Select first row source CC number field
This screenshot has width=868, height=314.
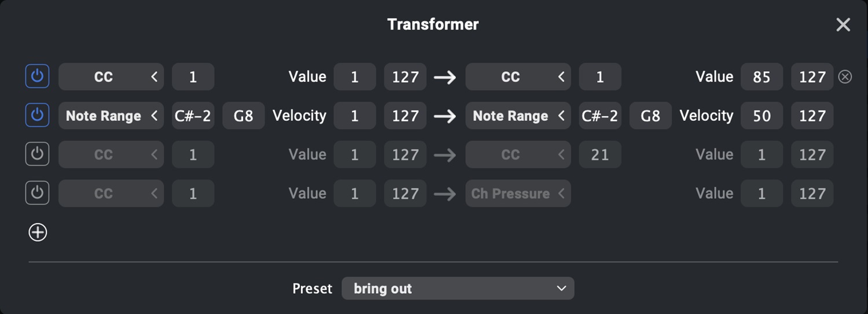pos(193,77)
